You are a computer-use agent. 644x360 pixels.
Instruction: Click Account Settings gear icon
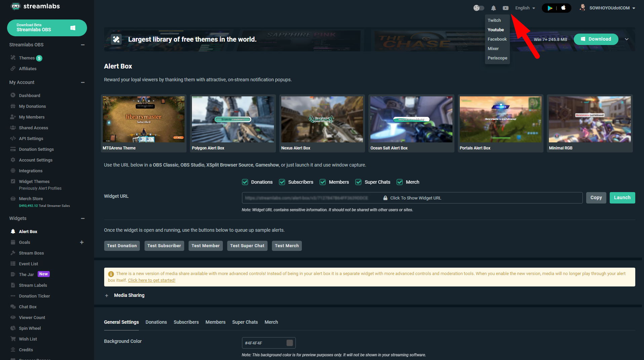click(13, 160)
